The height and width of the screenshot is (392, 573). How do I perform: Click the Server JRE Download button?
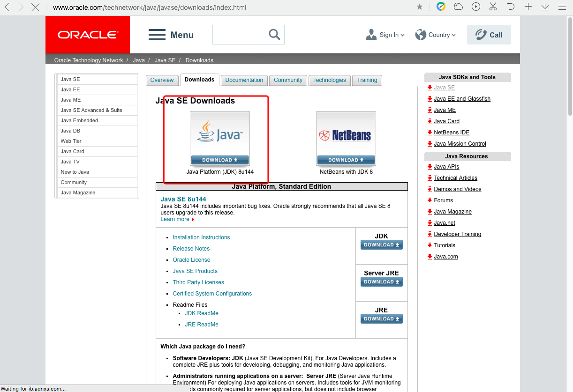coord(382,282)
